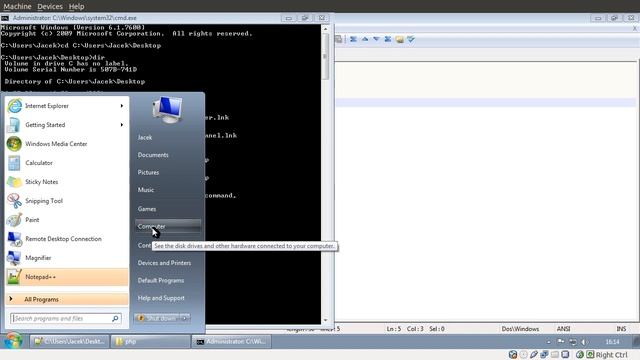Switch to the php folder taskbar button

(150, 342)
